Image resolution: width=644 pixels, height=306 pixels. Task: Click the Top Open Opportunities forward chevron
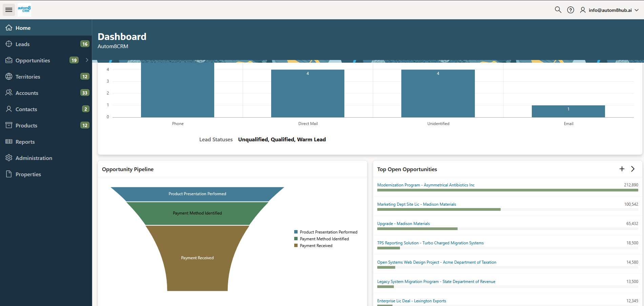(632, 169)
